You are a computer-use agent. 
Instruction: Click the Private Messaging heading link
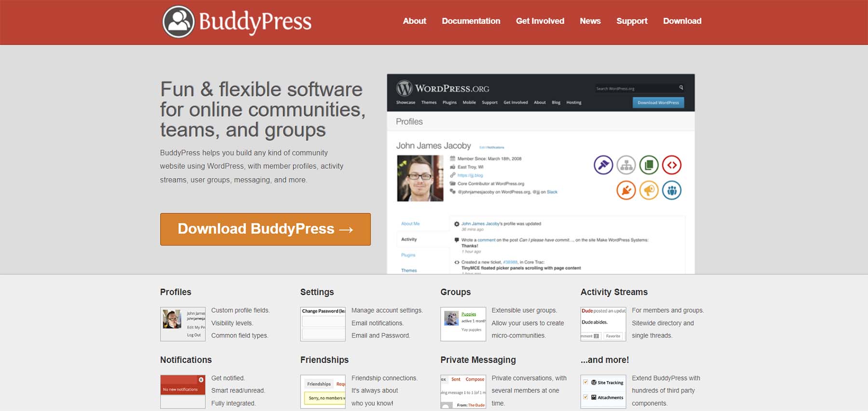pyautogui.click(x=478, y=360)
